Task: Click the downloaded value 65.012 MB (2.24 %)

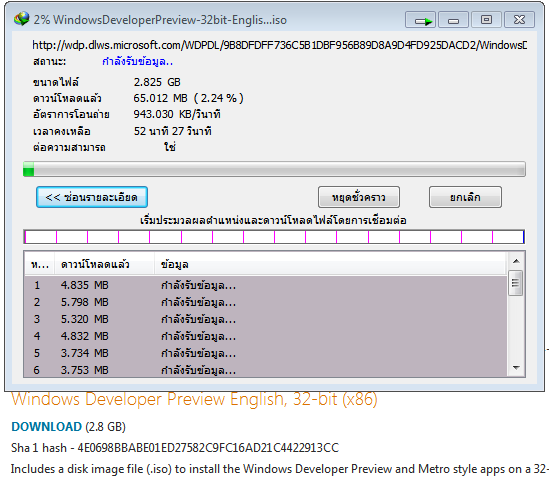Action: [188, 98]
